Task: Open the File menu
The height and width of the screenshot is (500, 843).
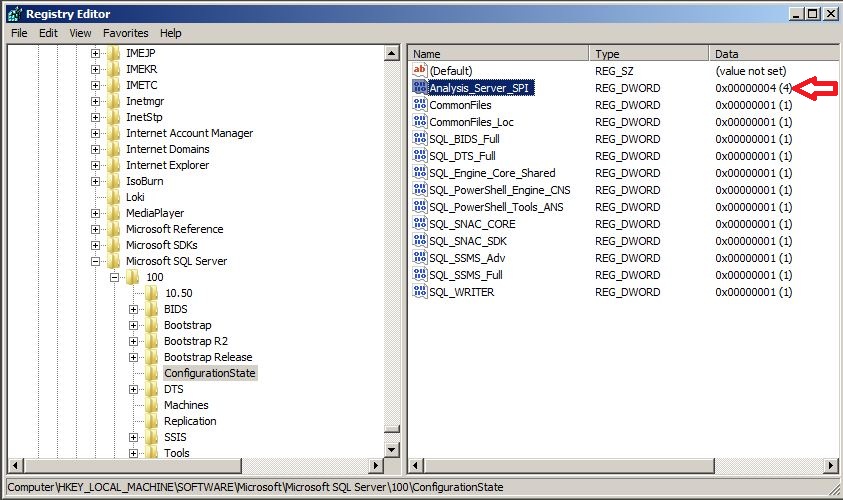Action: (19, 33)
